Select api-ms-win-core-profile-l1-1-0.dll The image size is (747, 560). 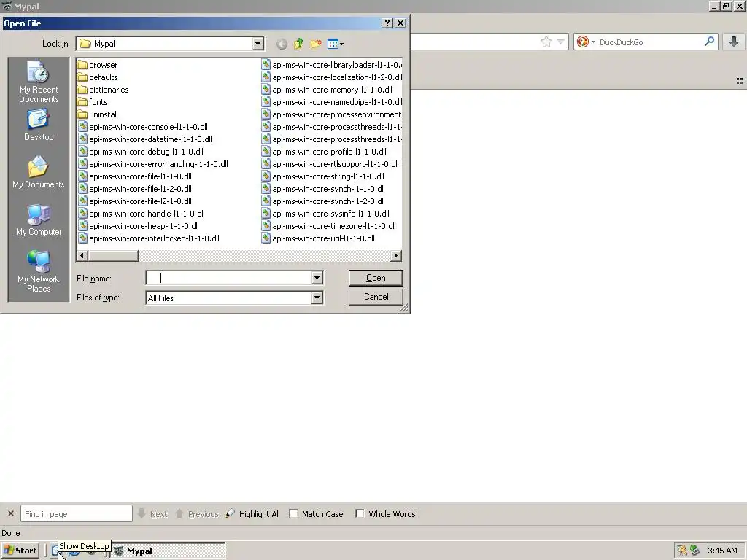(324, 152)
